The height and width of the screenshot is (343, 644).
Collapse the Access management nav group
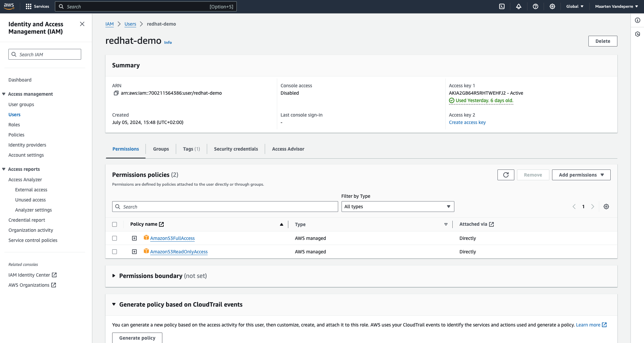coord(4,94)
